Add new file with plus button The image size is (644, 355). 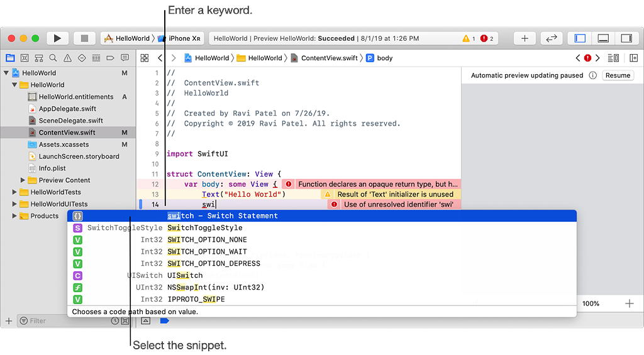9,320
